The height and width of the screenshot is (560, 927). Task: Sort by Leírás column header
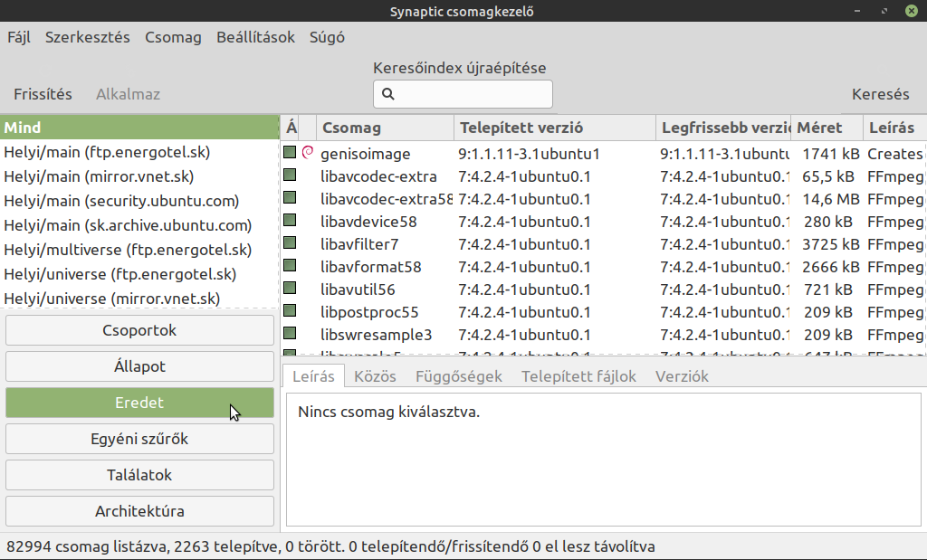(894, 128)
